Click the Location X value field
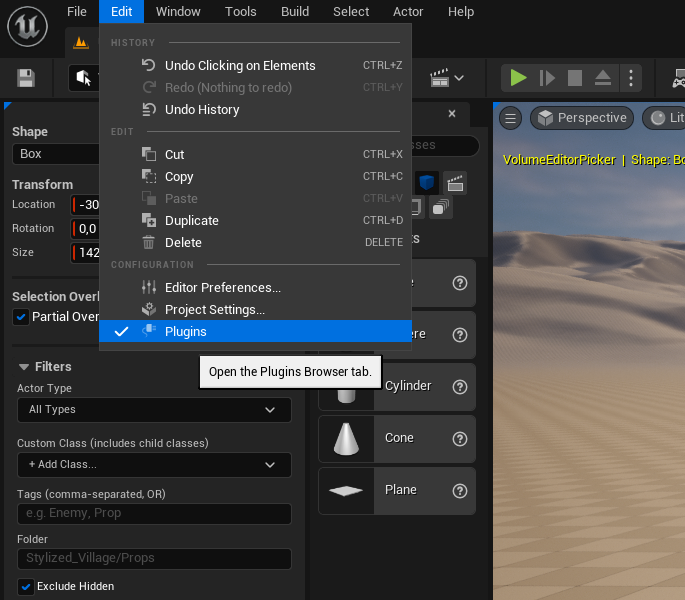The width and height of the screenshot is (685, 600). pos(86,205)
